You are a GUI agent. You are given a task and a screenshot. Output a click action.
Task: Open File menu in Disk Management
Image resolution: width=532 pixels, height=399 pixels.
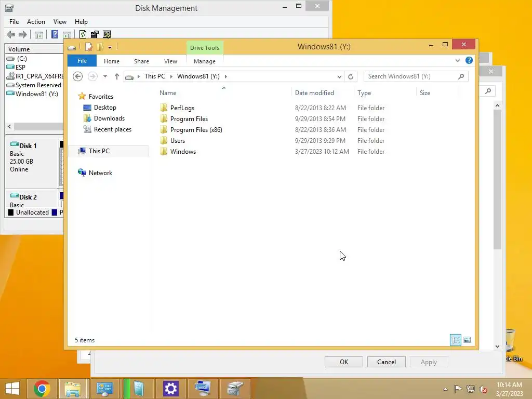pos(14,22)
